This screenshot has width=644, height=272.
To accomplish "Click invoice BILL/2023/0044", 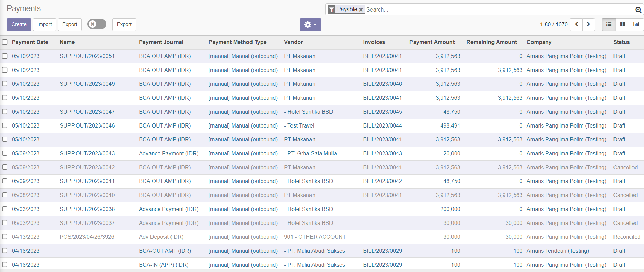I will coord(382,125).
